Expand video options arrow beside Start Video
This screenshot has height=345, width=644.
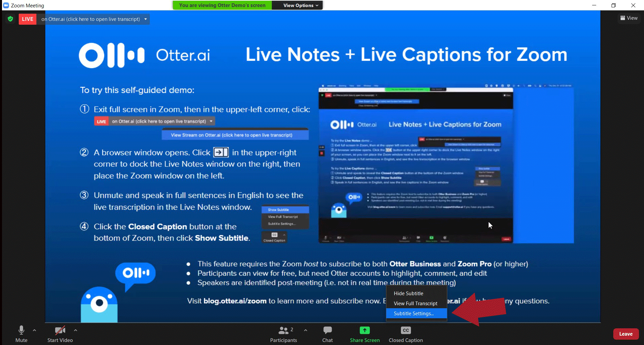coord(76,330)
